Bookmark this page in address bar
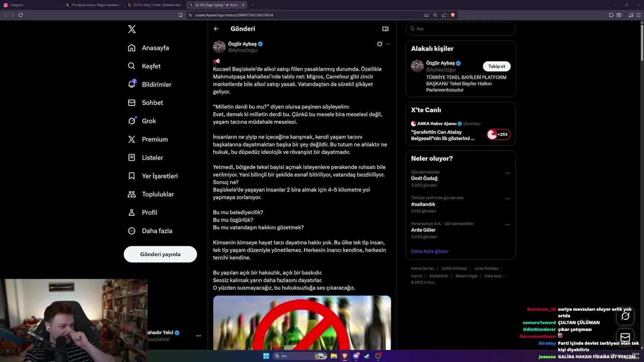644x362 pixels. (180, 15)
